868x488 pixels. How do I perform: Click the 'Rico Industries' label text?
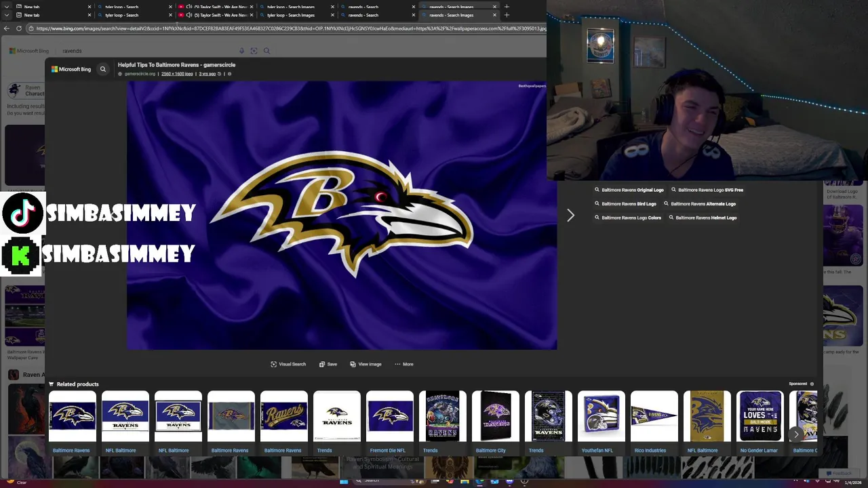tap(650, 451)
